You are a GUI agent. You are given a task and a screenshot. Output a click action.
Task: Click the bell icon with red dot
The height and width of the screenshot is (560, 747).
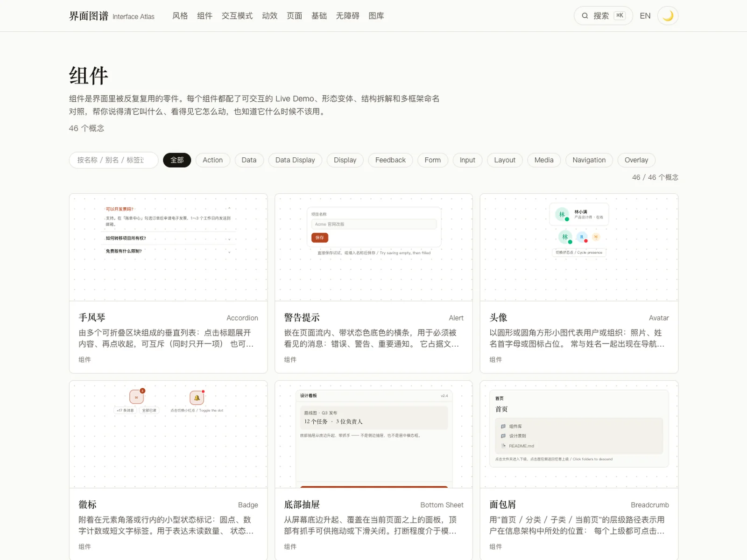197,398
